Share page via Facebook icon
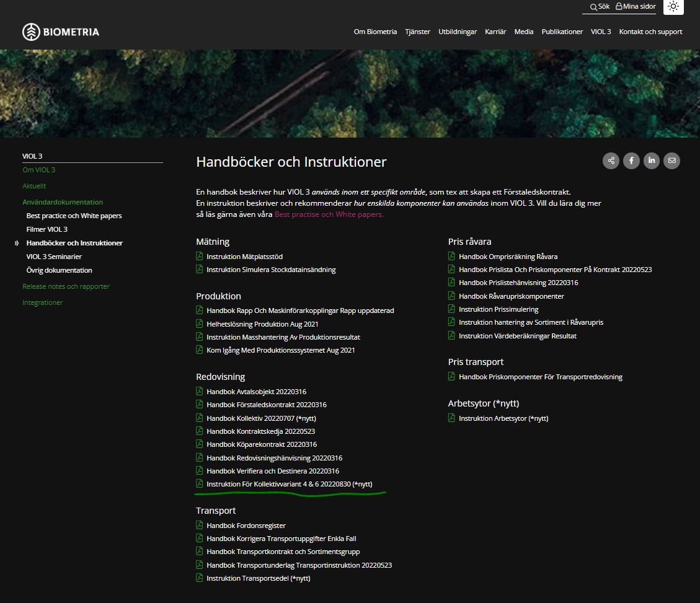Viewport: 700px width, 603px height. pyautogui.click(x=631, y=161)
